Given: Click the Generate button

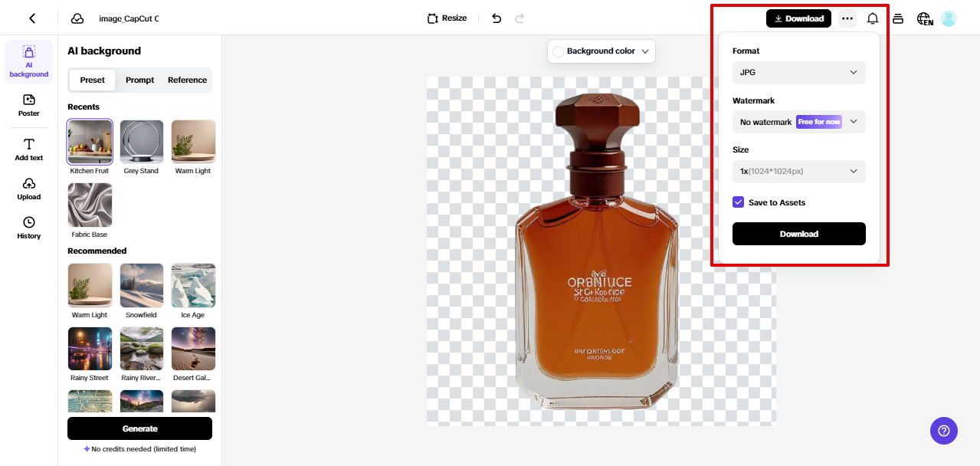Looking at the screenshot, I should coord(139,428).
